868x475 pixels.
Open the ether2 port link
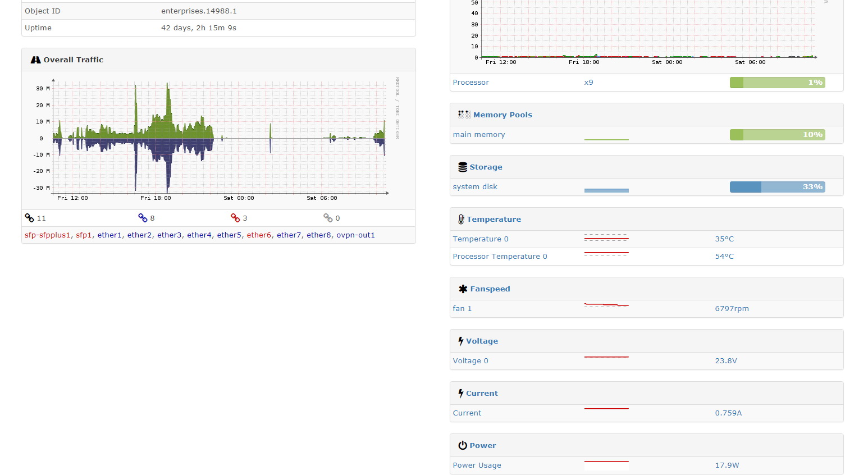(139, 235)
